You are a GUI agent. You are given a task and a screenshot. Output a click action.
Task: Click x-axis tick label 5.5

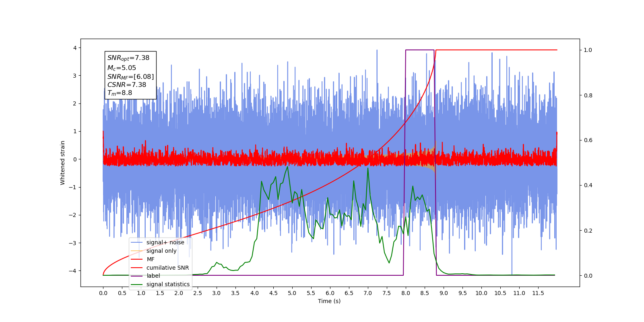point(311,293)
